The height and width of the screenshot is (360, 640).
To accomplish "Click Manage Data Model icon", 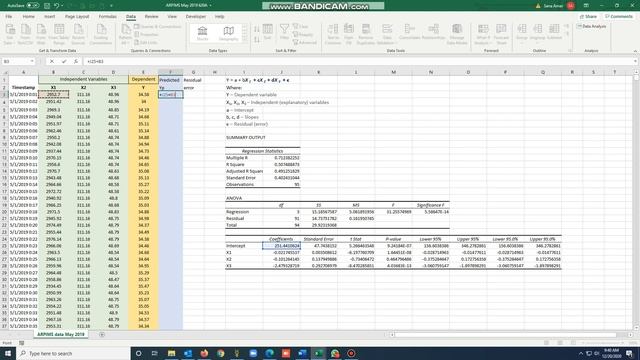I will pyautogui.click(x=457, y=34).
